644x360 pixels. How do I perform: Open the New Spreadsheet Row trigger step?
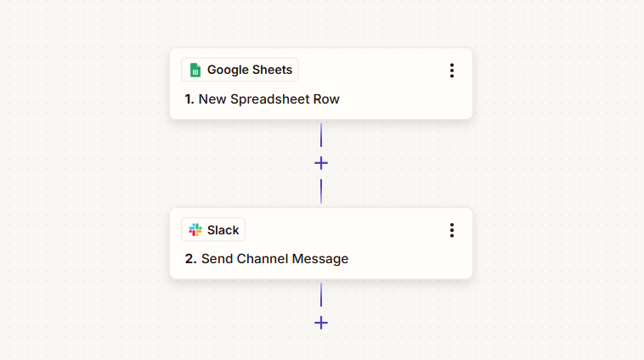pos(321,84)
